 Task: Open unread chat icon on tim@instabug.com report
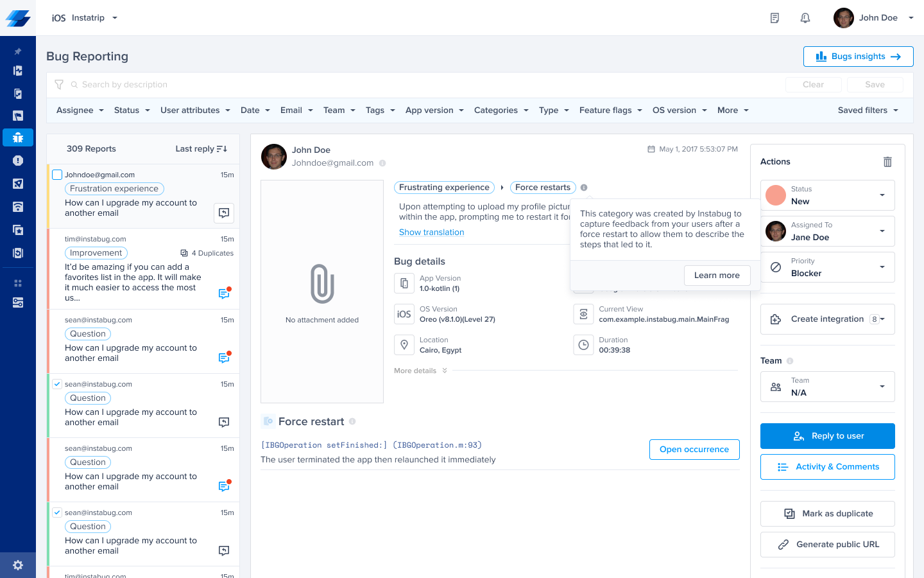[x=224, y=293]
